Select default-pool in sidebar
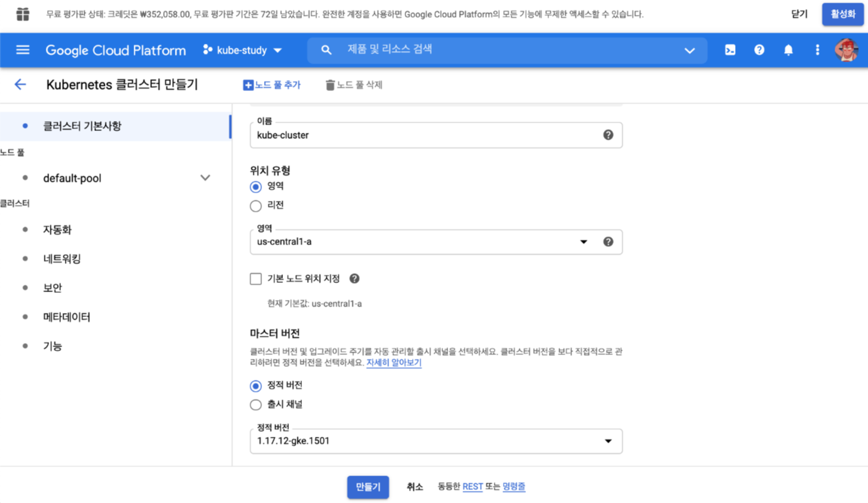The width and height of the screenshot is (868, 503). (x=72, y=178)
